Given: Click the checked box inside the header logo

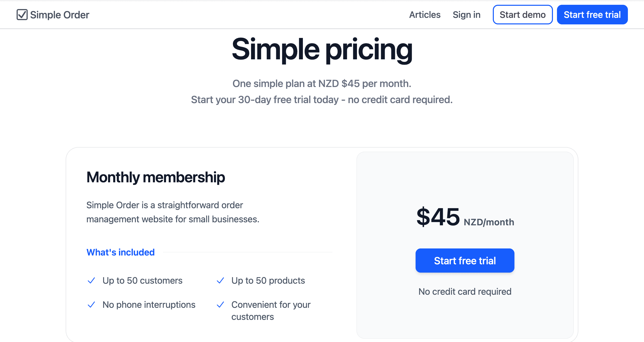Looking at the screenshot, I should pos(22,15).
